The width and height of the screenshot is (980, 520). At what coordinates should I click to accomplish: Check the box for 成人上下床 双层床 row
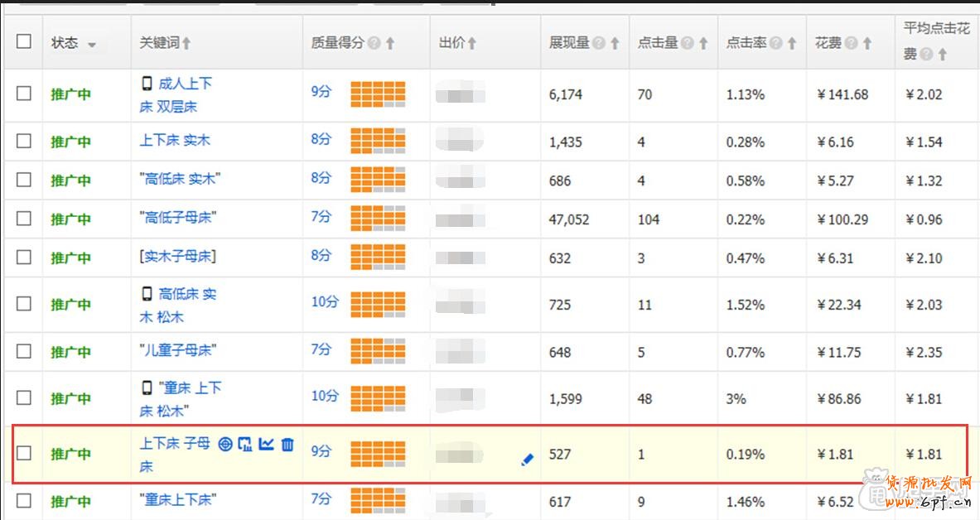pos(24,94)
